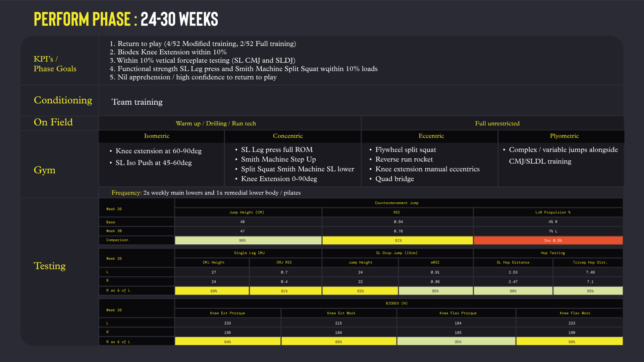Select the 'KPI's / Phase Goals' label
This screenshot has height=362, width=644.
coord(55,64)
